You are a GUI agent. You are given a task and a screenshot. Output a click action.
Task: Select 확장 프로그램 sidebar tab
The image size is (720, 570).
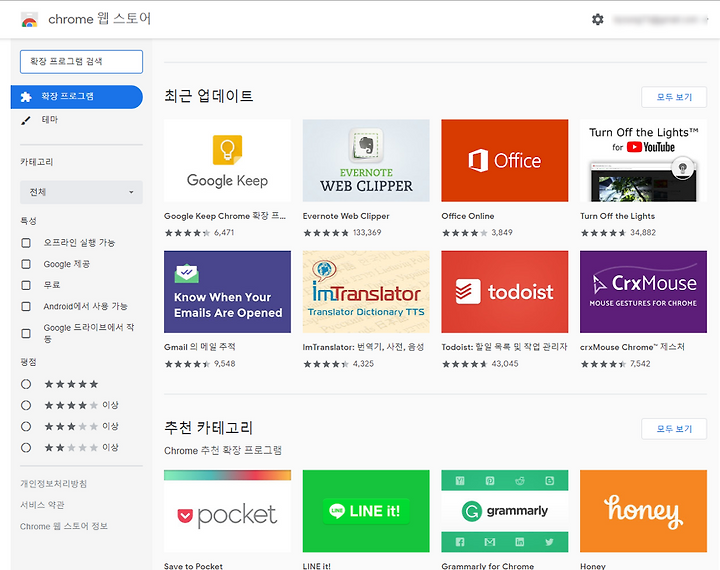coord(77,96)
